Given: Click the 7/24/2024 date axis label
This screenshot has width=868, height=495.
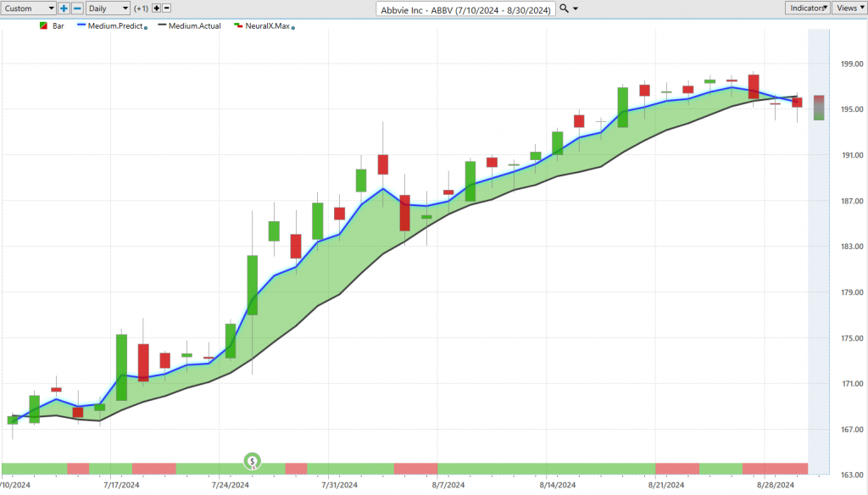Looking at the screenshot, I should [x=231, y=485].
